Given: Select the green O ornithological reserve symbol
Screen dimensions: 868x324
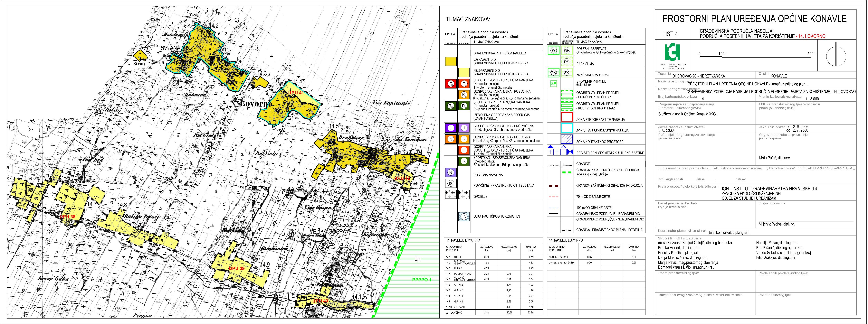Looking at the screenshot, I should [x=553, y=51].
